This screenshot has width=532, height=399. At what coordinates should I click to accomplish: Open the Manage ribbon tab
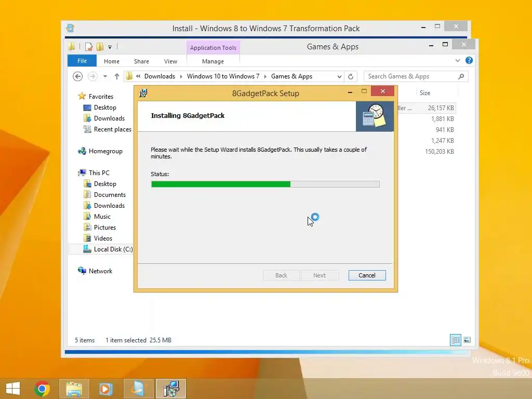[212, 61]
